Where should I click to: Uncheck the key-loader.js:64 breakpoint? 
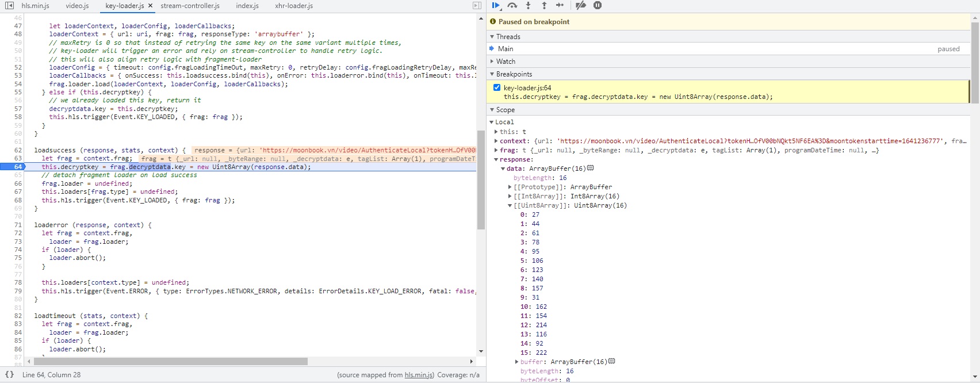pyautogui.click(x=497, y=88)
